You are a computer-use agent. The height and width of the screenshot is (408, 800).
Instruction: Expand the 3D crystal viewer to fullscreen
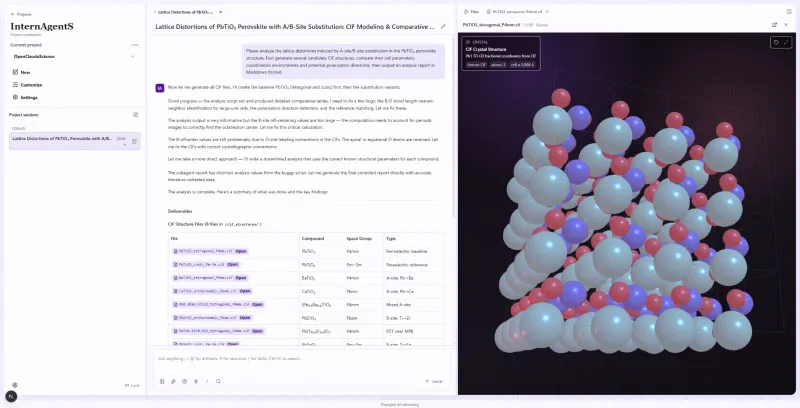(x=786, y=43)
